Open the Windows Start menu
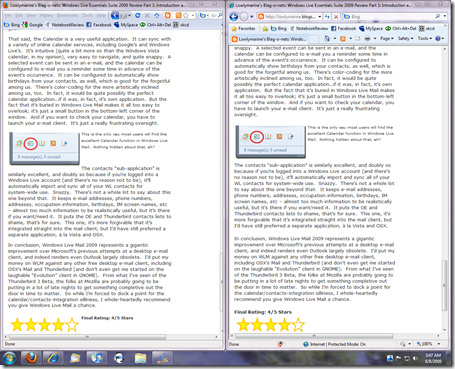This screenshot has height=369, width=455. [9, 359]
